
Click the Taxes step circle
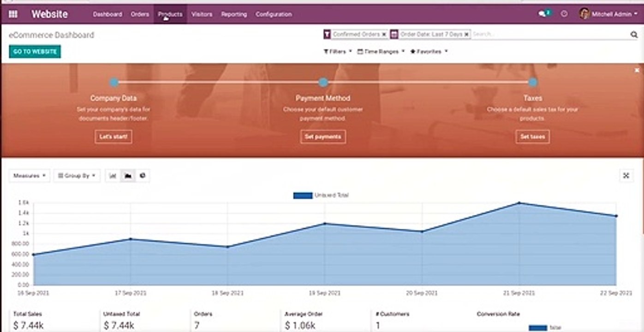532,83
